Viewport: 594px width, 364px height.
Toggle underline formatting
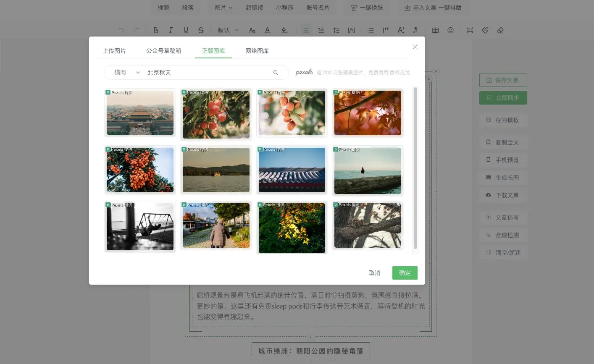pyautogui.click(x=185, y=30)
